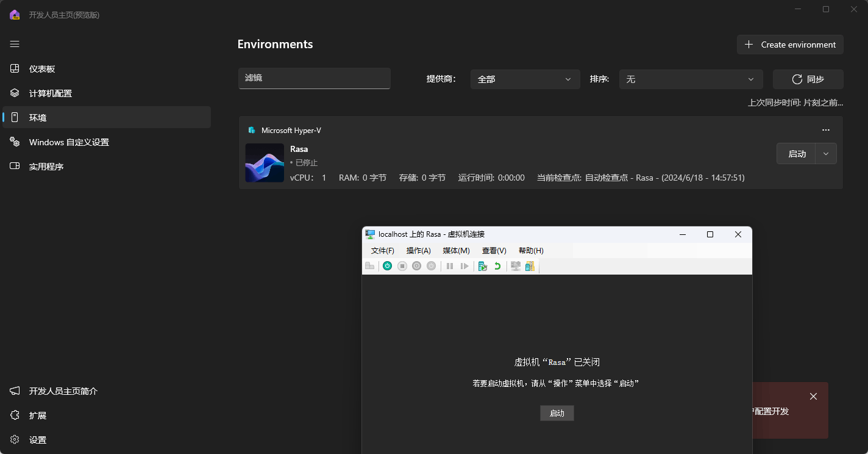Image resolution: width=868 pixels, height=454 pixels.
Task: Click the Shut Down toolbar icon
Action: [x=416, y=266]
